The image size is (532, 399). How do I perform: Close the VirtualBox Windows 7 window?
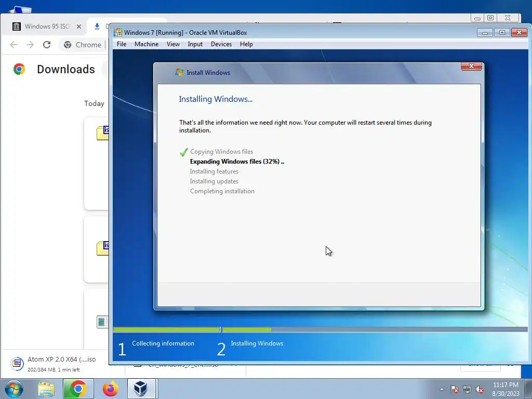click(x=519, y=33)
